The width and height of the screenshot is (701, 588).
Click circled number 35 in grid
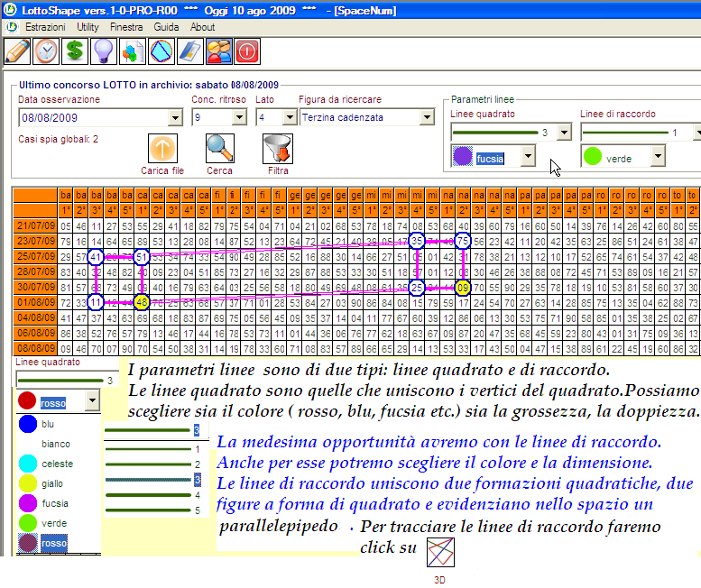coord(417,242)
